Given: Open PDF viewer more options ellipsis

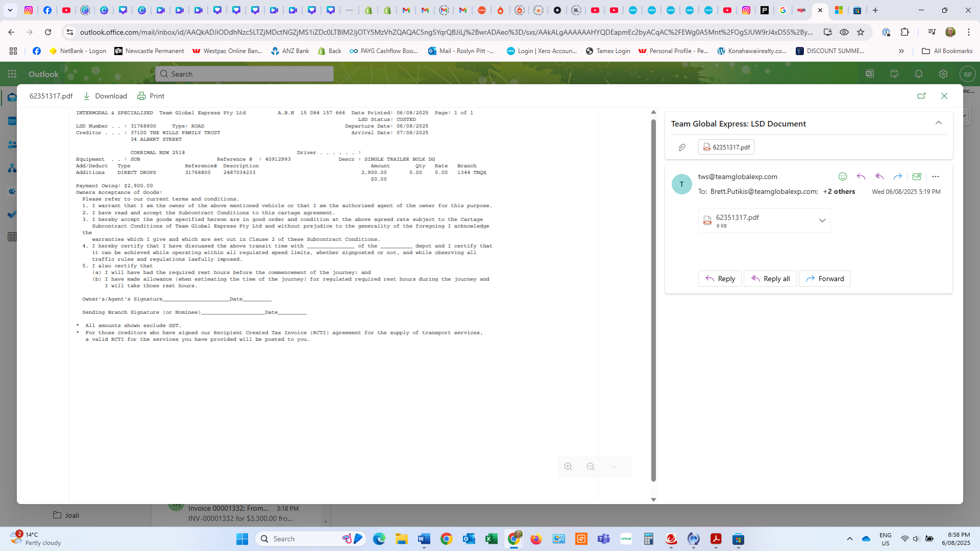Looking at the screenshot, I should click(x=613, y=467).
